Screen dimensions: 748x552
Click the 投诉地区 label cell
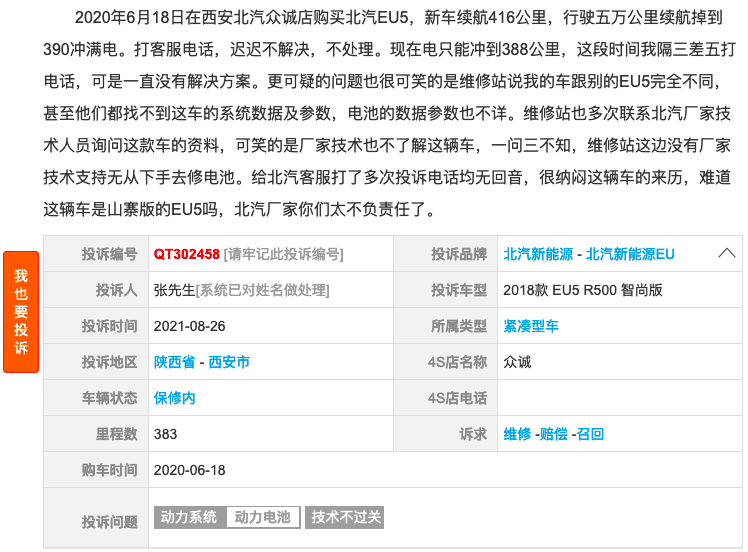[96, 362]
